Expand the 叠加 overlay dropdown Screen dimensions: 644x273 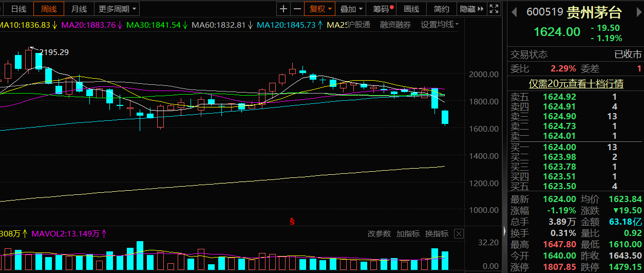click(x=352, y=9)
